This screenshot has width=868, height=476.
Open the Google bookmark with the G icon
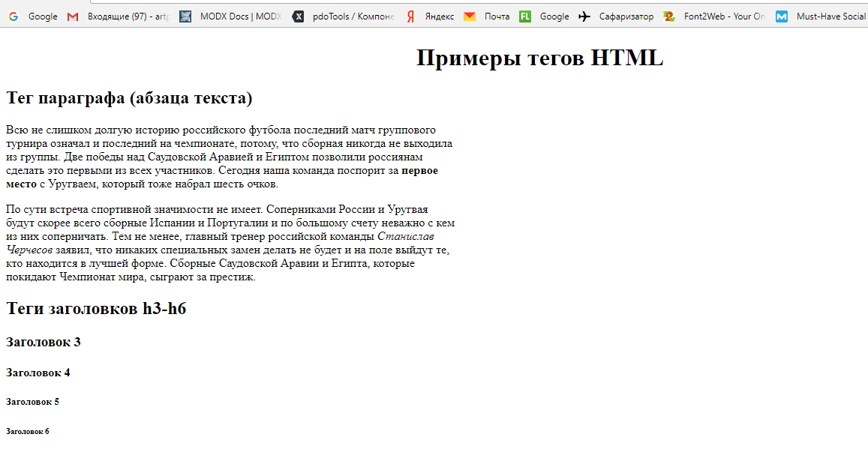click(x=33, y=16)
